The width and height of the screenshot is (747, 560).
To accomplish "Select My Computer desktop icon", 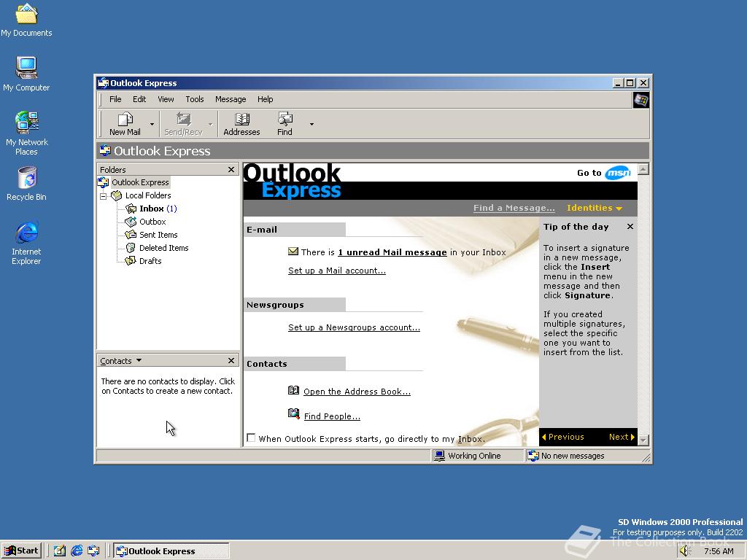I will (26, 68).
